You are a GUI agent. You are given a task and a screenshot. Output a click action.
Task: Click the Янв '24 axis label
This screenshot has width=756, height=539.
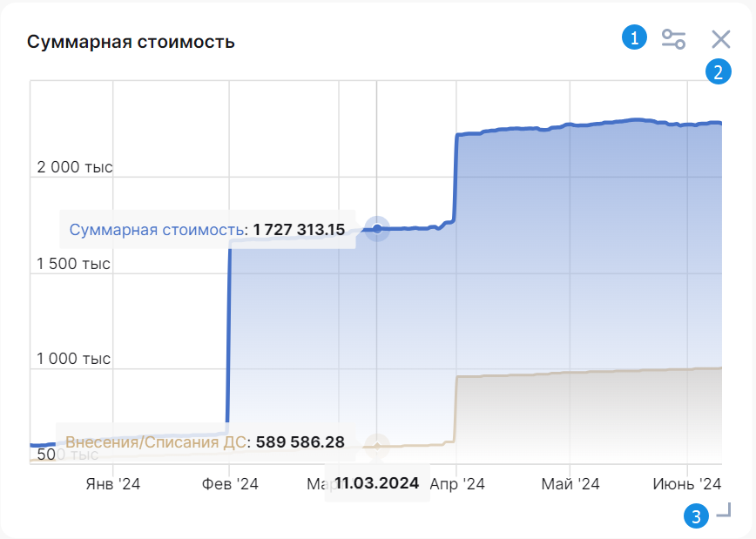coord(113,483)
